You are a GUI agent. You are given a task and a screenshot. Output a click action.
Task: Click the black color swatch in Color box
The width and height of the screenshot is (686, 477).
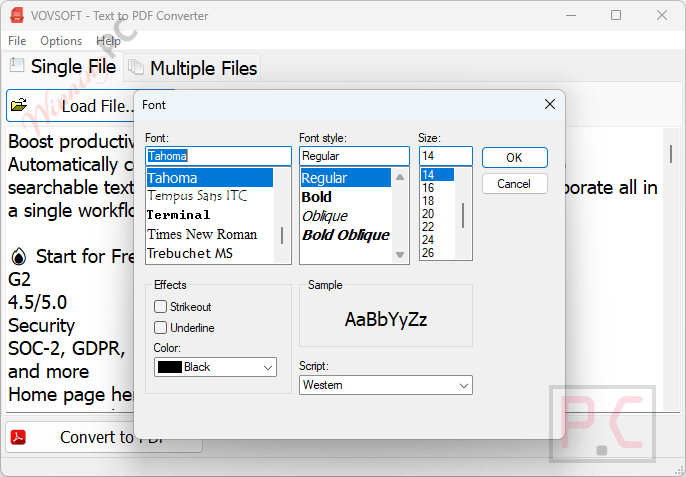point(170,367)
